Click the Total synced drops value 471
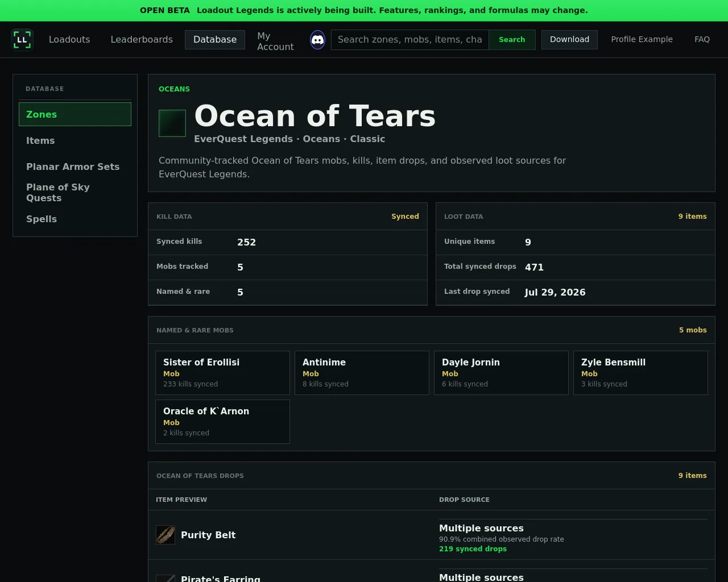This screenshot has width=728, height=582. pos(534,267)
